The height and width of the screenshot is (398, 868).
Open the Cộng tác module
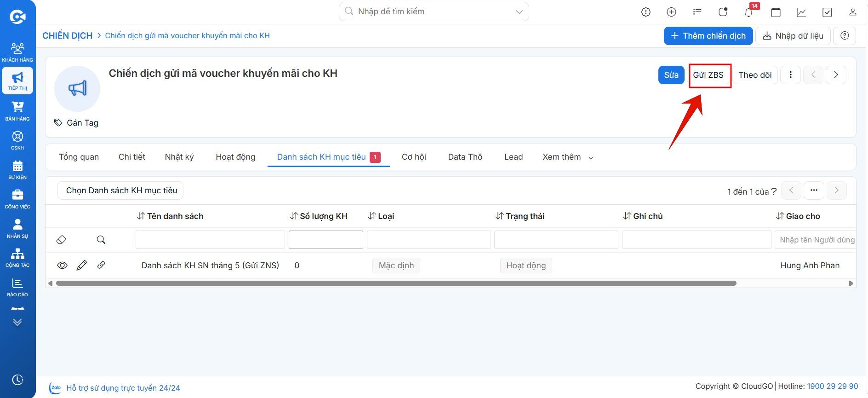click(x=17, y=258)
